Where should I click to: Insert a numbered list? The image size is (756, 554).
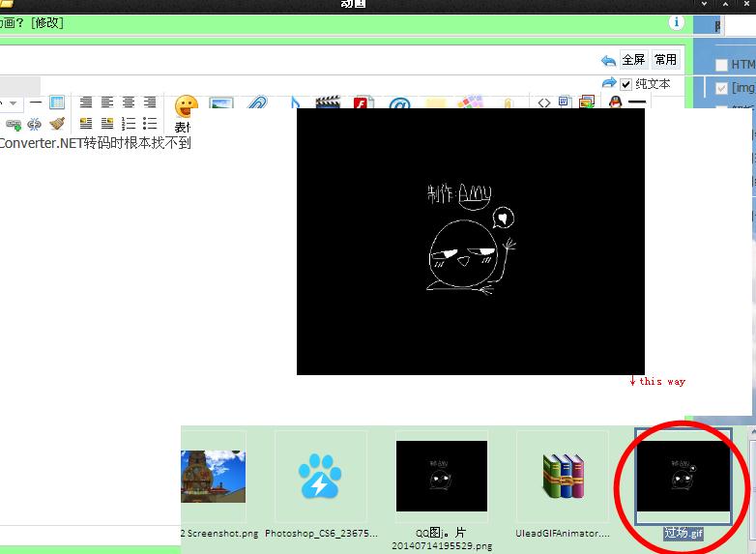pos(129,124)
